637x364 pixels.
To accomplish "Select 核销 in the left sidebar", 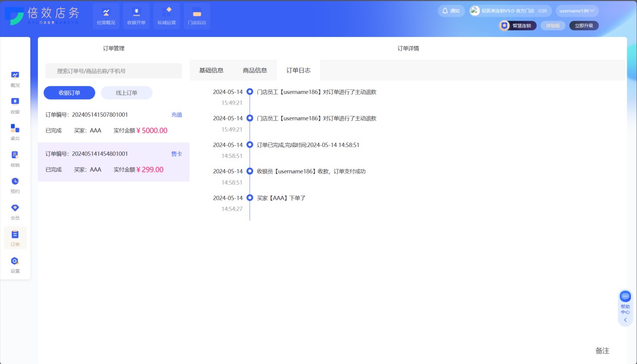I will click(15, 158).
